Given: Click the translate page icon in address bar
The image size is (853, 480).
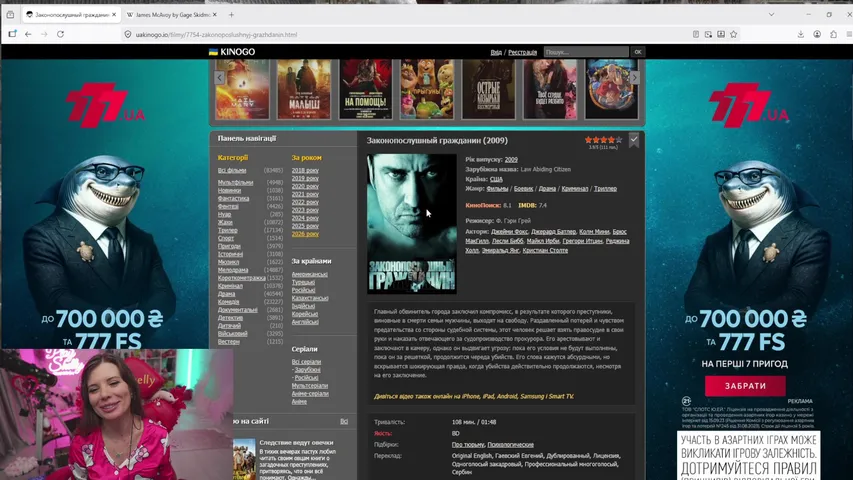Looking at the screenshot, I should tap(708, 34).
